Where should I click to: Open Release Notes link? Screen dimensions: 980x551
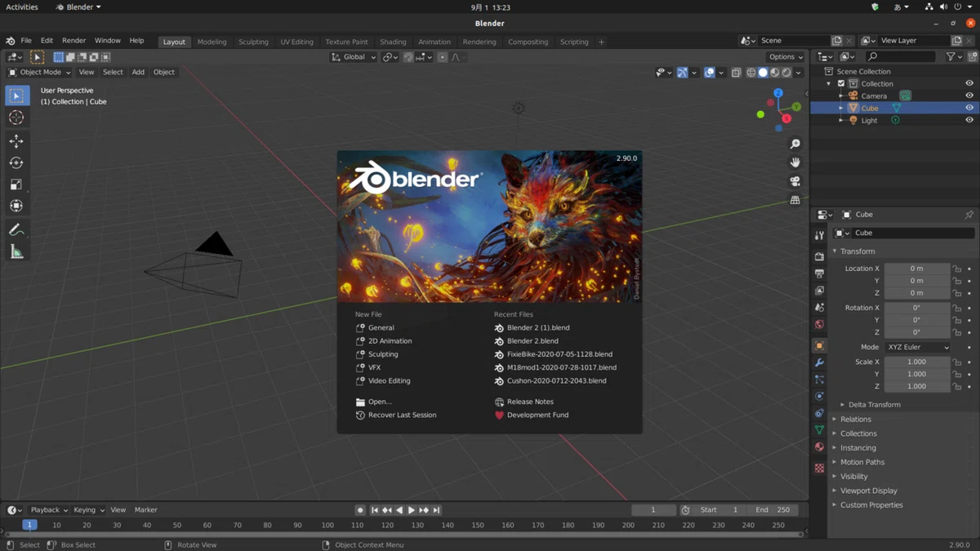530,402
